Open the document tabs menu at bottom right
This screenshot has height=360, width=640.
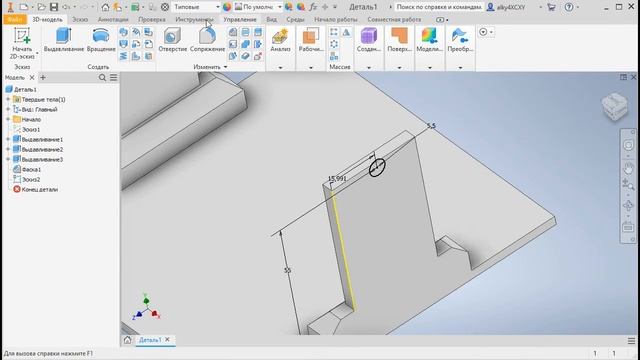631,340
